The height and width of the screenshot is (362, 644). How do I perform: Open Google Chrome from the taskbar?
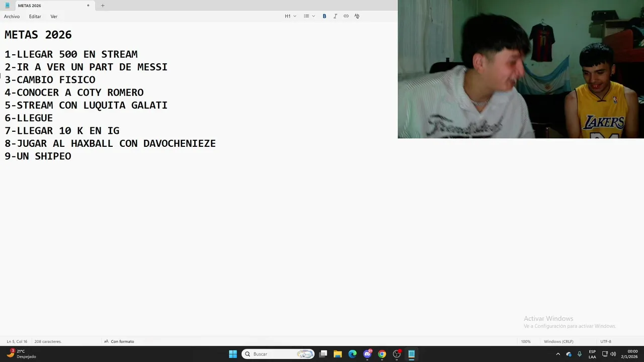pyautogui.click(x=382, y=354)
